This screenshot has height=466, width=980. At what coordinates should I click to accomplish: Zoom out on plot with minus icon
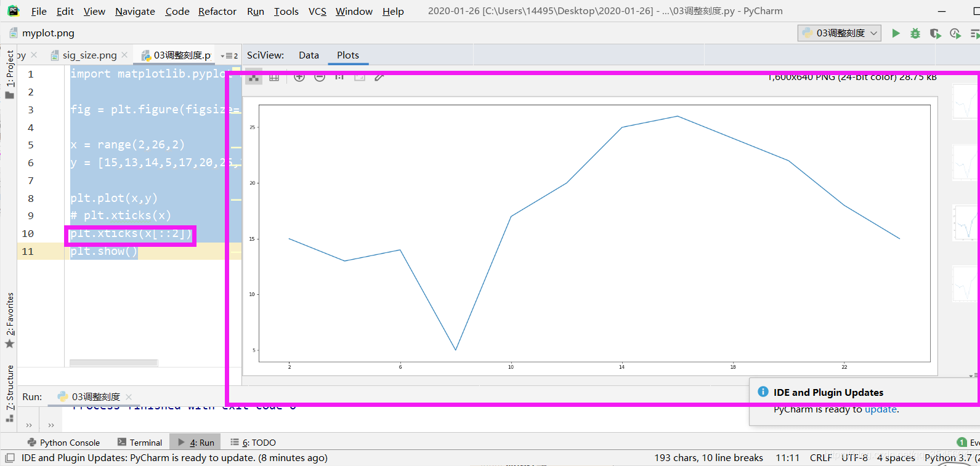click(x=320, y=77)
